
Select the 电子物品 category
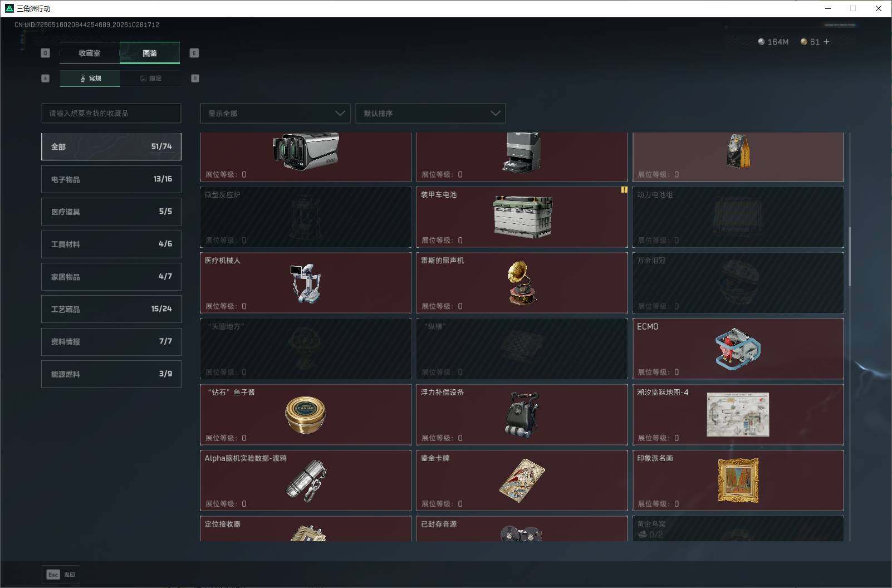point(111,179)
